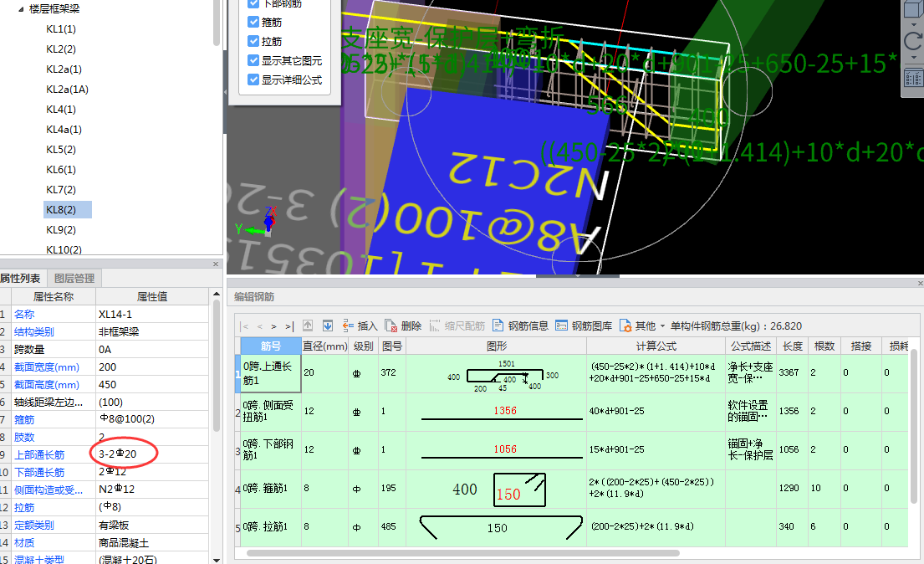Select highlighted KL8(2) beam
The image size is (924, 564).
(x=67, y=209)
